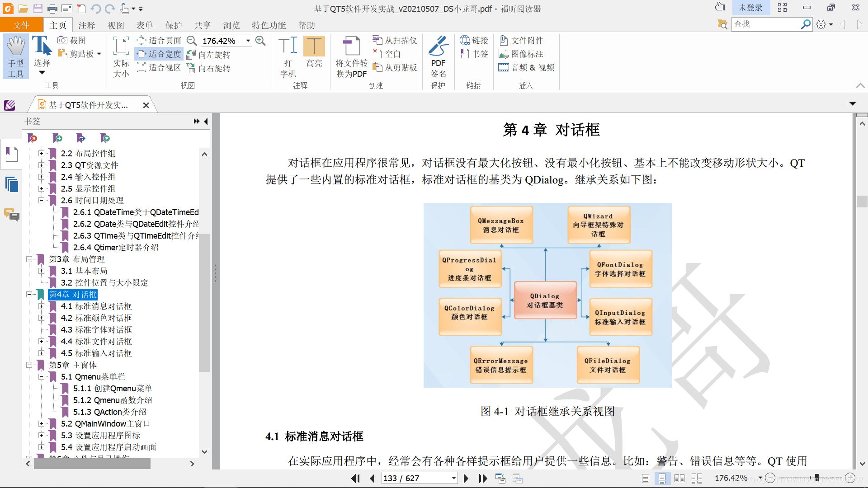Open bookmark 5.2 QMainWindow主窗口
This screenshot has height=488, width=868.
[x=105, y=424]
